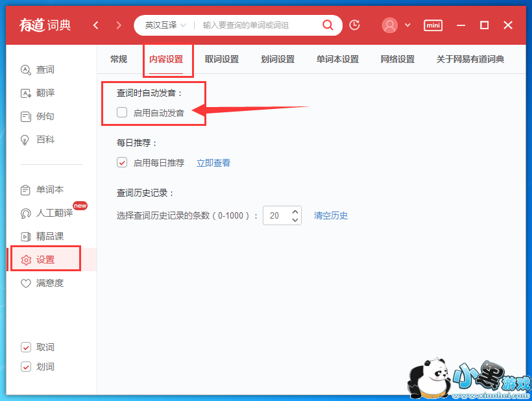The width and height of the screenshot is (532, 401).
Task: Enable the 启用自动发音 checkbox
Action: click(x=122, y=112)
